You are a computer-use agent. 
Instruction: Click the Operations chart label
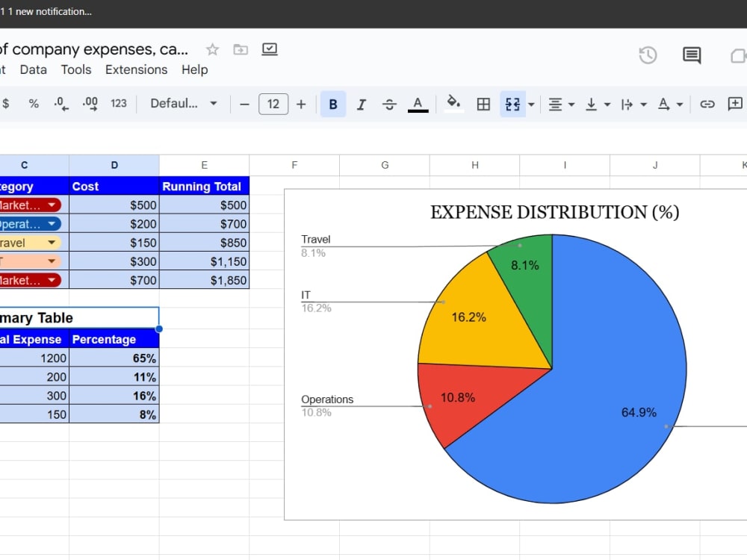click(x=327, y=399)
